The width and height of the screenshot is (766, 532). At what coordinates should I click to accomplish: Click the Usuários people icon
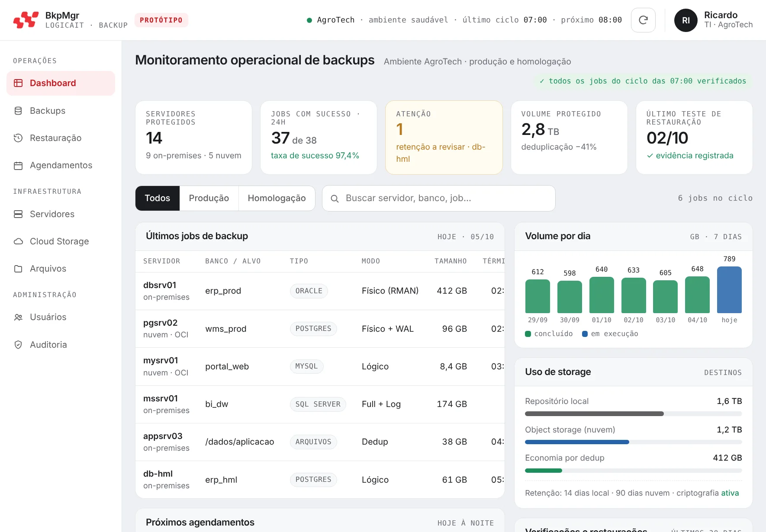point(18,317)
